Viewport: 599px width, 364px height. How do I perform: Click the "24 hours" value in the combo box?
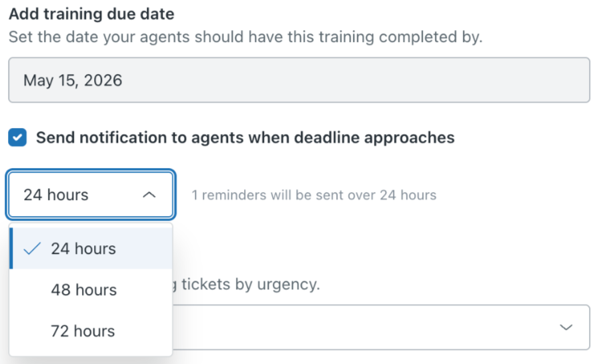[56, 195]
